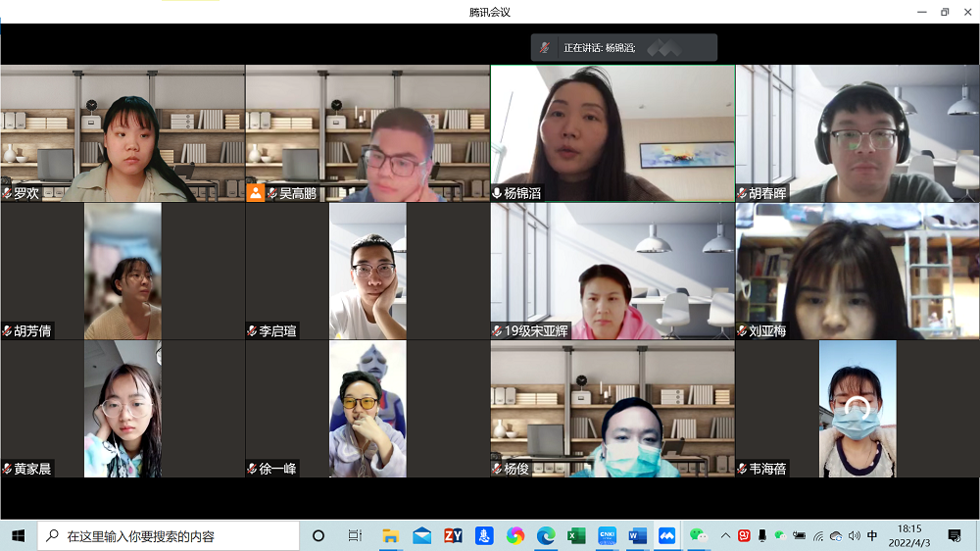The height and width of the screenshot is (551, 980).
Task: Toggle Chinese input mode indicator 中
Action: click(x=871, y=535)
